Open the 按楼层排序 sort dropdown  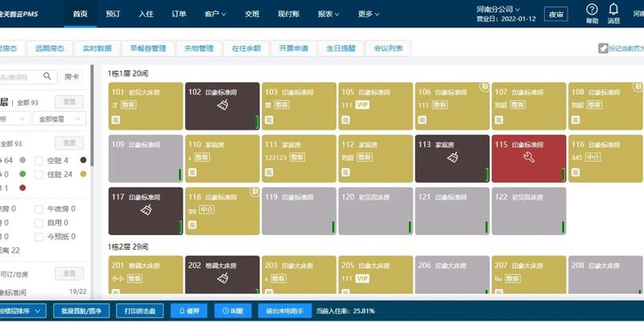[23, 311]
